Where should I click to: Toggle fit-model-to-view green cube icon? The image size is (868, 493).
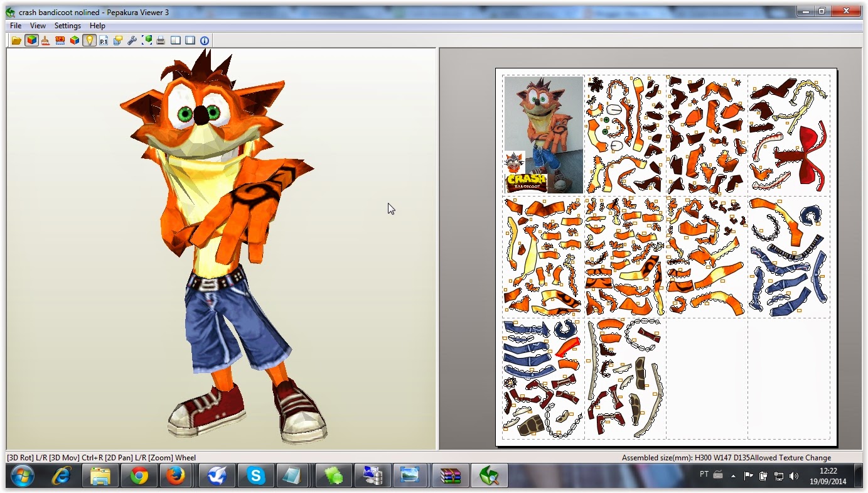point(147,40)
